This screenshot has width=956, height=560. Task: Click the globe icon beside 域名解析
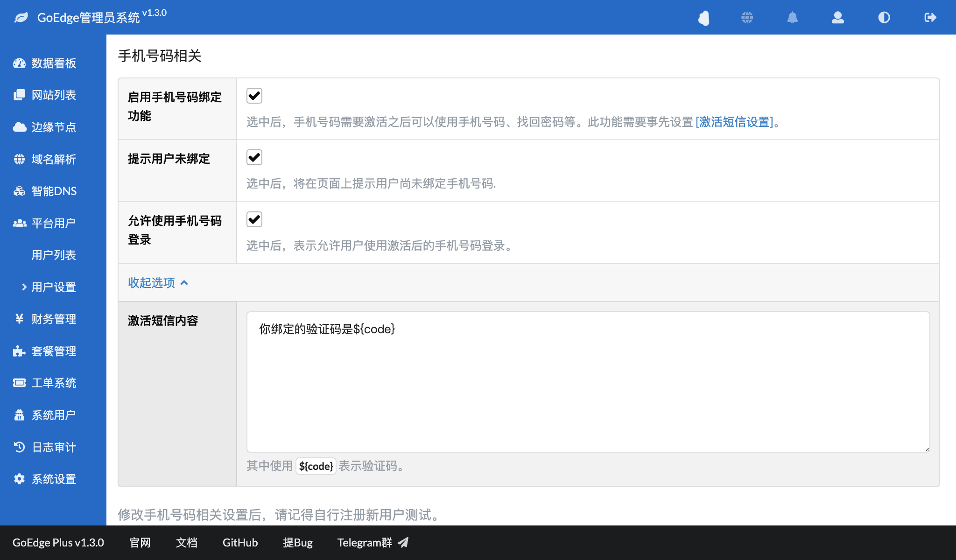pos(20,159)
